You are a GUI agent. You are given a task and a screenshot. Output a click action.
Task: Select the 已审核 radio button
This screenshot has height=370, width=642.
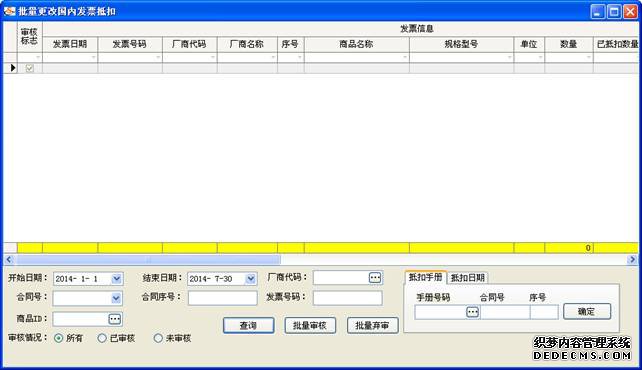(x=102, y=338)
